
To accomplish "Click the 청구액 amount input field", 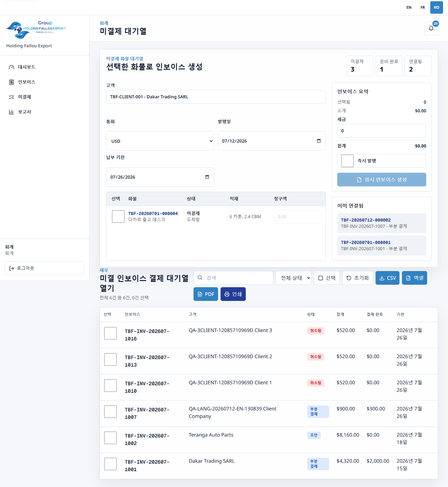I will coord(297,217).
